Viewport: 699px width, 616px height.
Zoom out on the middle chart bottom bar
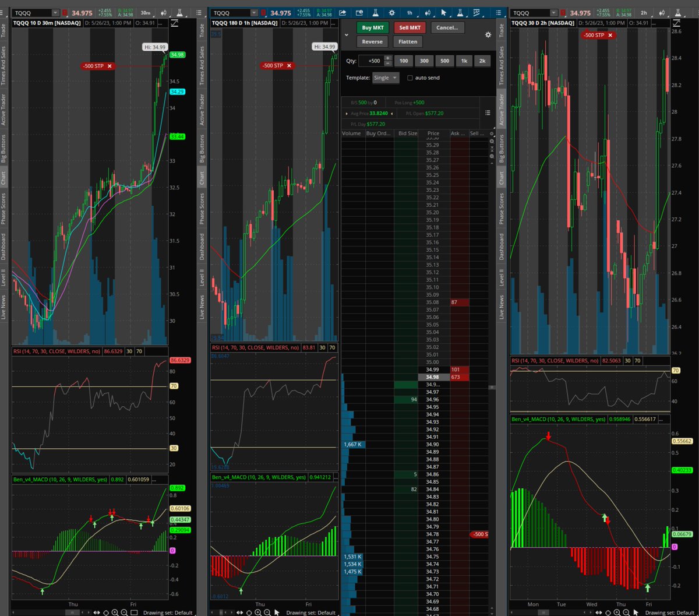[267, 613]
